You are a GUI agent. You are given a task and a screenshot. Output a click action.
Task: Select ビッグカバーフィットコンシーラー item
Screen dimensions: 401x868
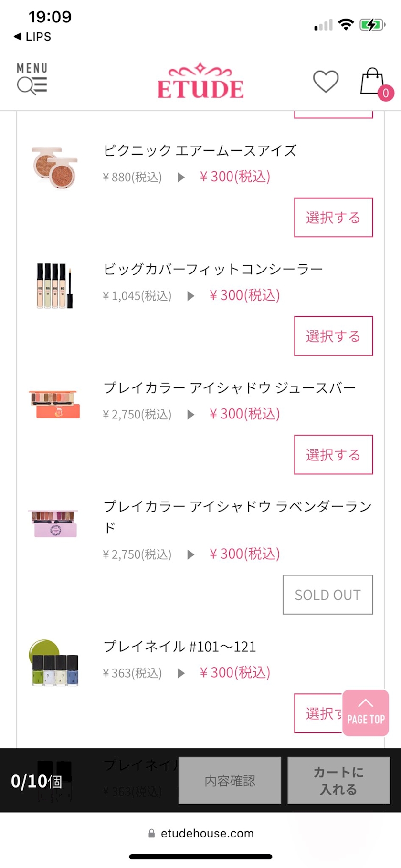coord(333,336)
